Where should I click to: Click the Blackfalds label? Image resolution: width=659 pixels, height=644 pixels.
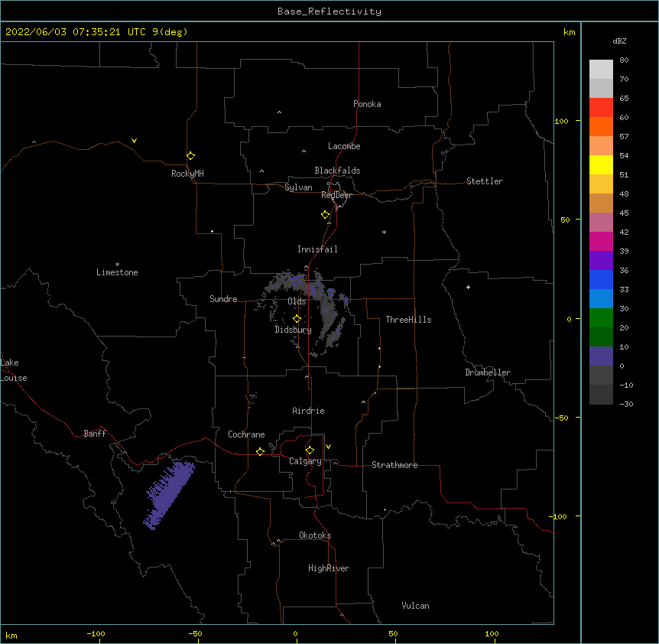(337, 171)
